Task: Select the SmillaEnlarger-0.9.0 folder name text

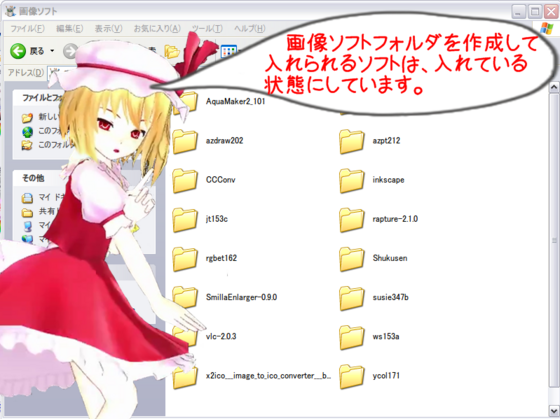Action: [x=241, y=297]
